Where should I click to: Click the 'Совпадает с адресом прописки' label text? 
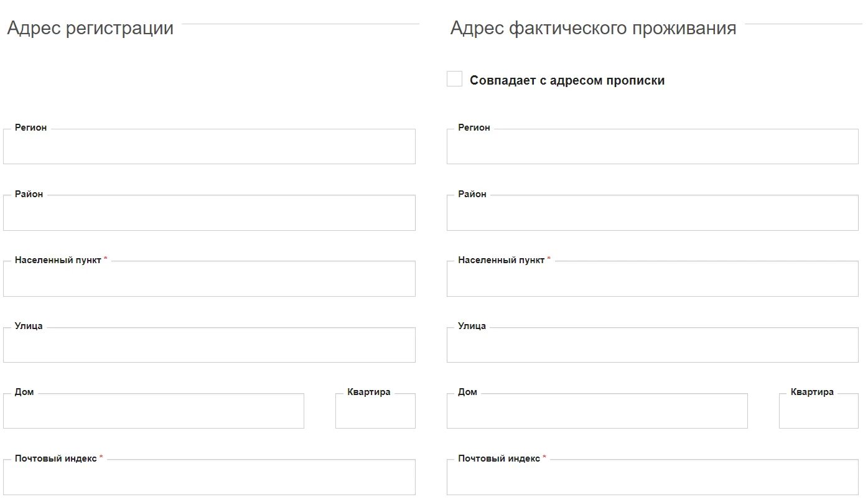coord(567,80)
